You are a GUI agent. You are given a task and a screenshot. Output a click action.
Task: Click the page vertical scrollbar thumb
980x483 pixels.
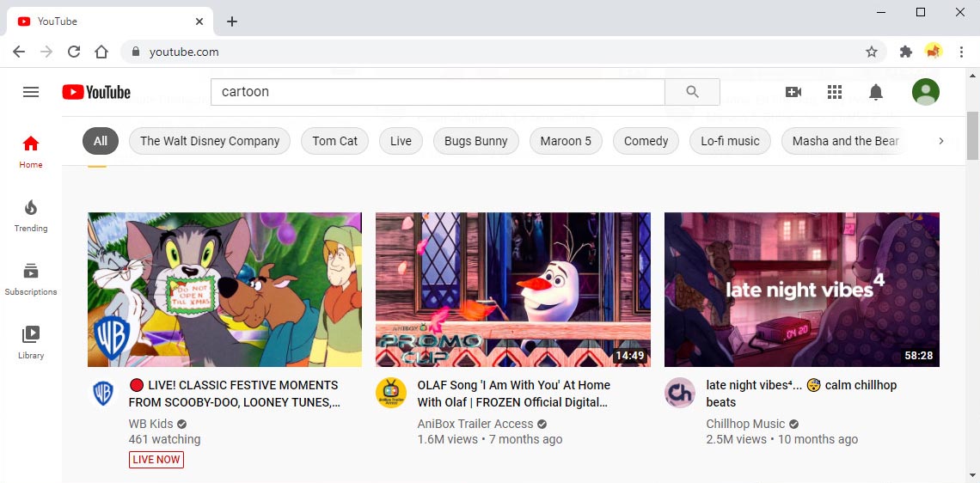point(972,136)
